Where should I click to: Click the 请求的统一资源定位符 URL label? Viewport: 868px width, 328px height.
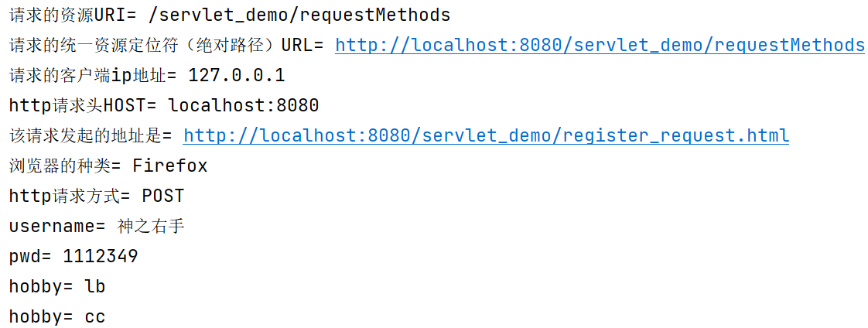tap(166, 46)
